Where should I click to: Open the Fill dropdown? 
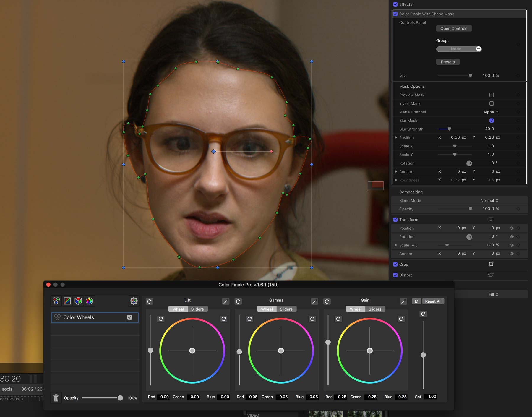(x=493, y=294)
